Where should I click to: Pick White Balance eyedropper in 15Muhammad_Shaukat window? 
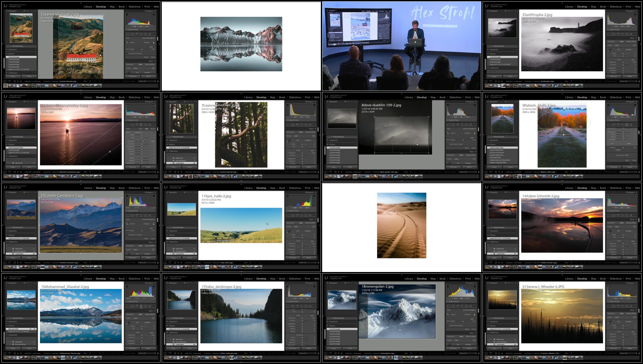tap(128, 323)
